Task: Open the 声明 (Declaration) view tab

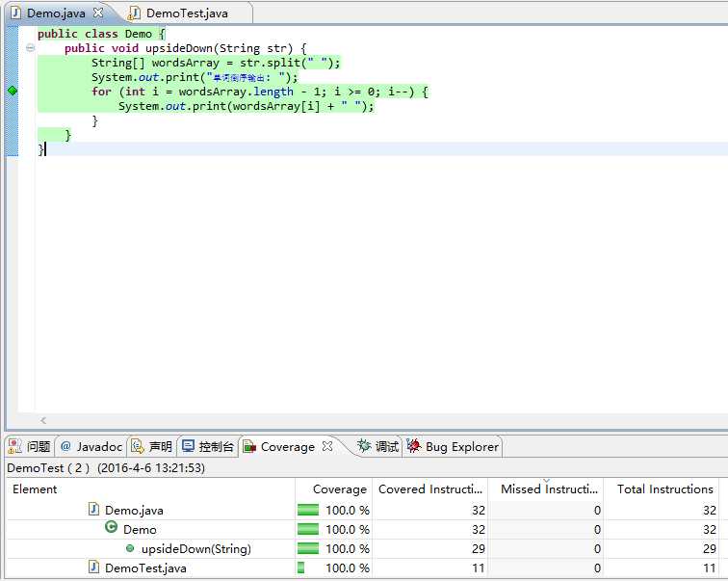Action: point(151,446)
